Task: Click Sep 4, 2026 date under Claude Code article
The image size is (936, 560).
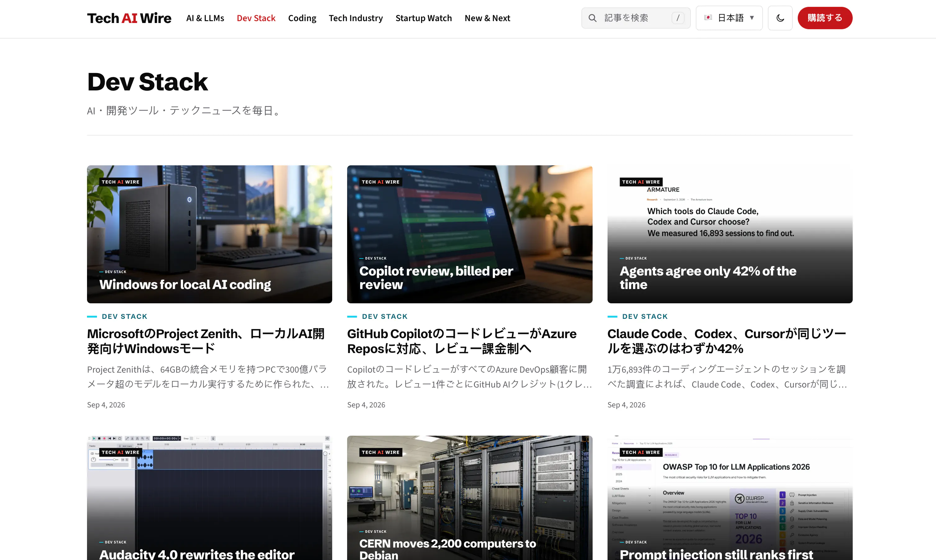Action: [626, 405]
